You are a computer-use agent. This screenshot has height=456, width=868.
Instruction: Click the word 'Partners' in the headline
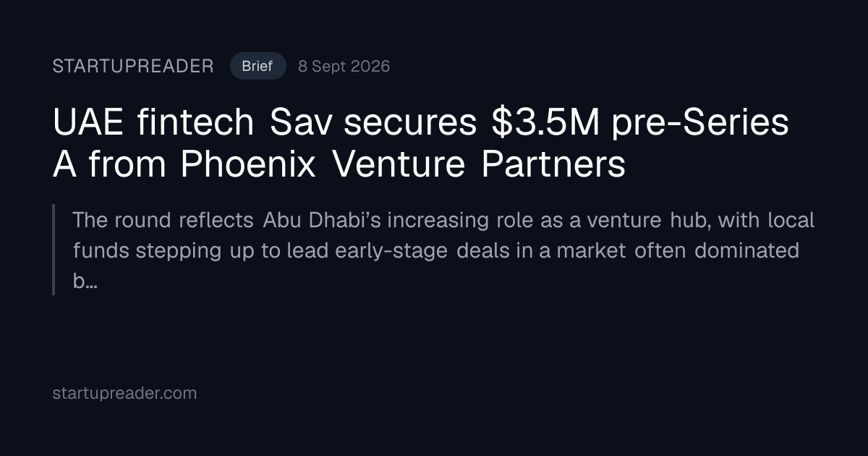pos(553,164)
